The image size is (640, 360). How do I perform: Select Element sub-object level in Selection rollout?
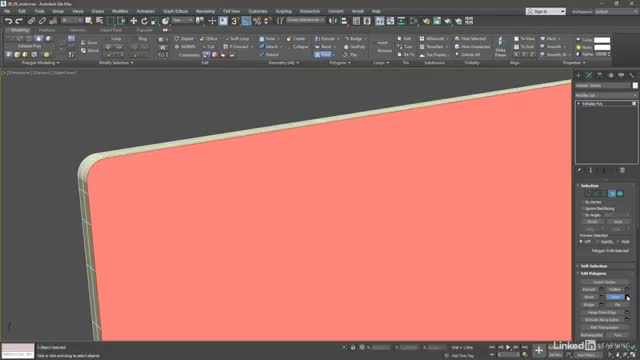point(620,194)
